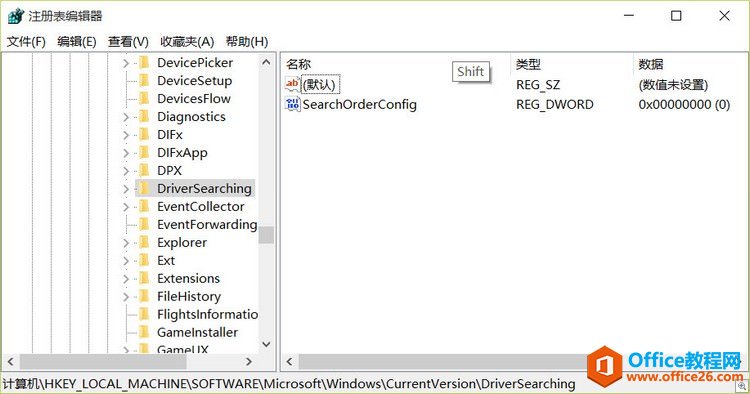Expand the Explorer key
The height and width of the screenshot is (394, 750).
point(126,243)
